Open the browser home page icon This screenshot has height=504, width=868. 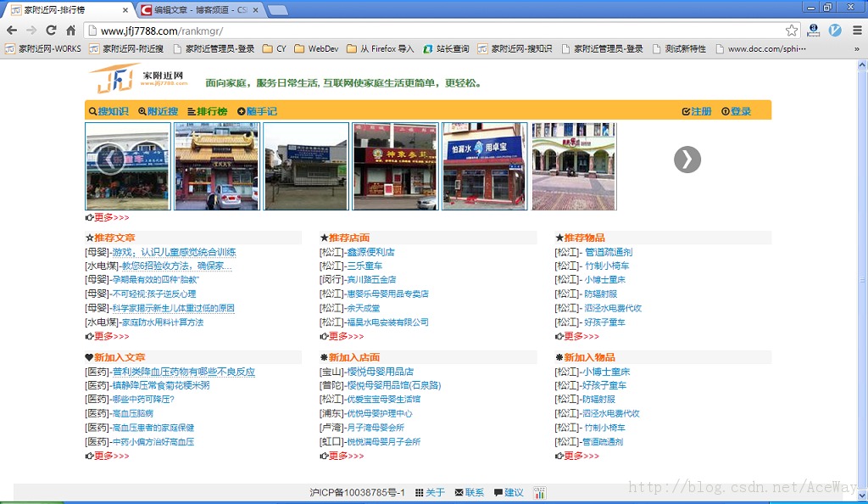71,31
